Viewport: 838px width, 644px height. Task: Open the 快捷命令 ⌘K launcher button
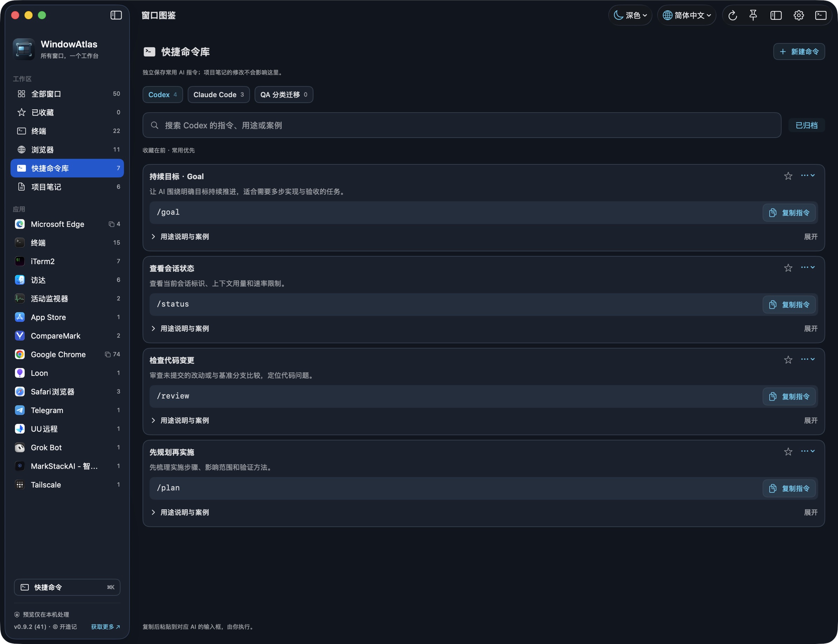67,587
